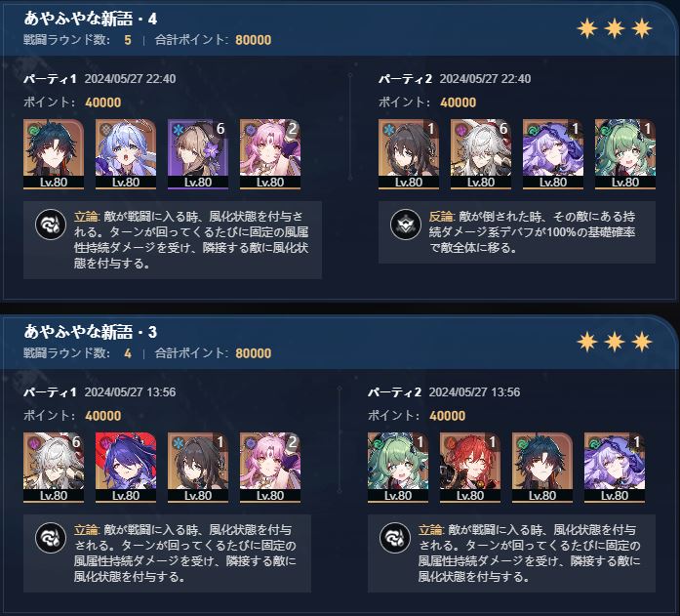Click the last gold star of stage 3
This screenshot has width=680, height=616.
641,343
